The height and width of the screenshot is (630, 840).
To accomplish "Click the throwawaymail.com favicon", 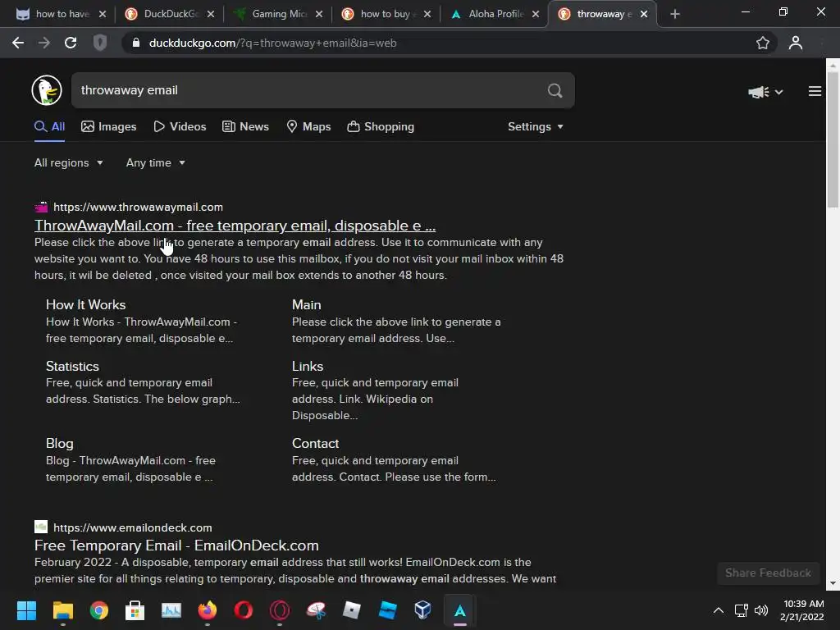I will click(x=41, y=207).
